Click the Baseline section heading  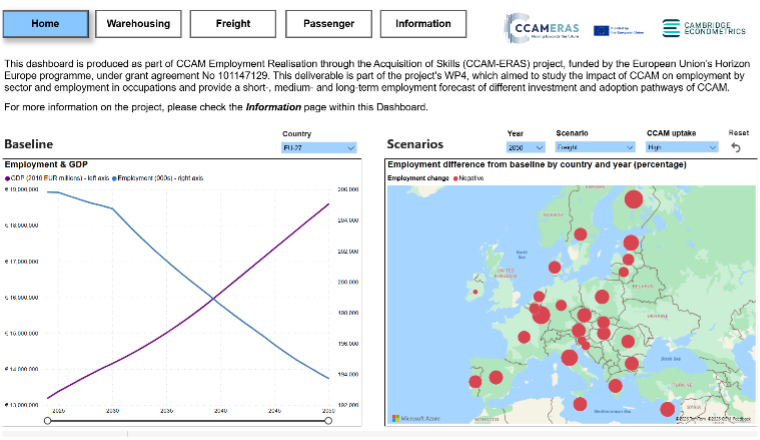(29, 144)
